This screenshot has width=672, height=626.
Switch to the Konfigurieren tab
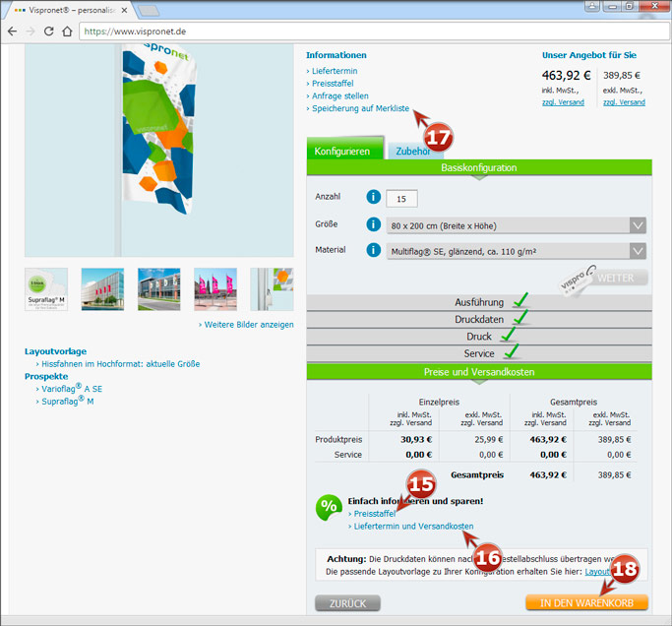[x=345, y=149]
